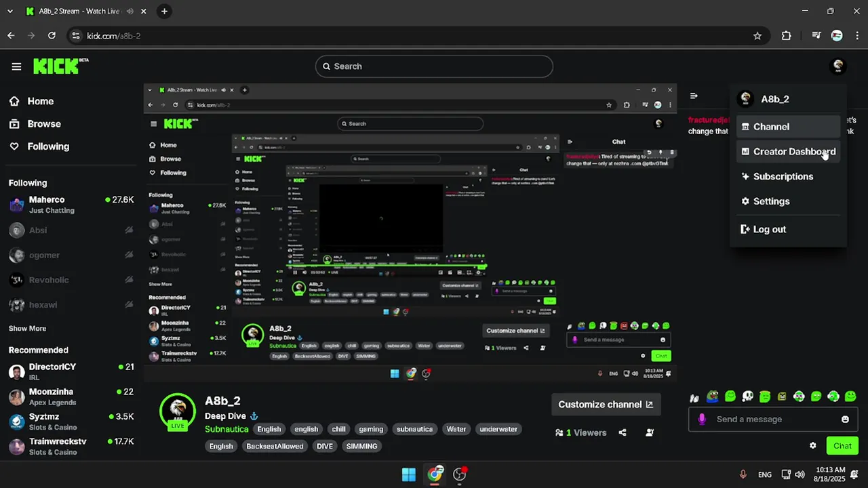Open offline channel Revoholic
This screenshot has height=488, width=868.
pos(71,280)
